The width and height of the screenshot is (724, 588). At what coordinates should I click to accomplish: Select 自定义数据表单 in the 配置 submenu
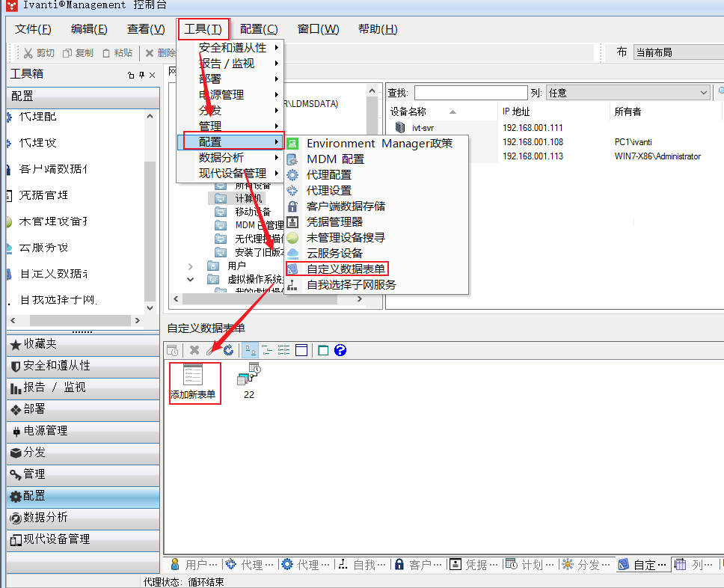click(346, 269)
